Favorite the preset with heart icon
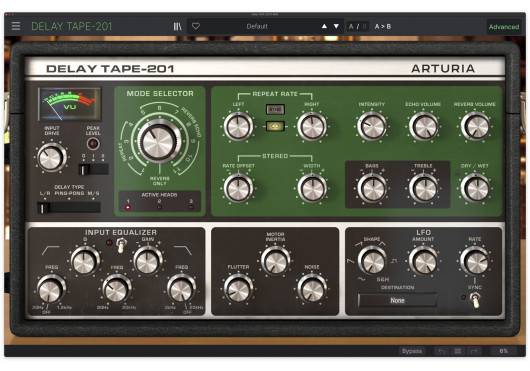This screenshot has height=371, width=530. click(196, 26)
